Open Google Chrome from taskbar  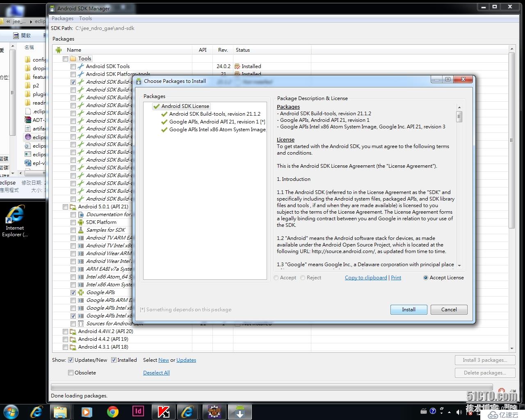point(112,412)
